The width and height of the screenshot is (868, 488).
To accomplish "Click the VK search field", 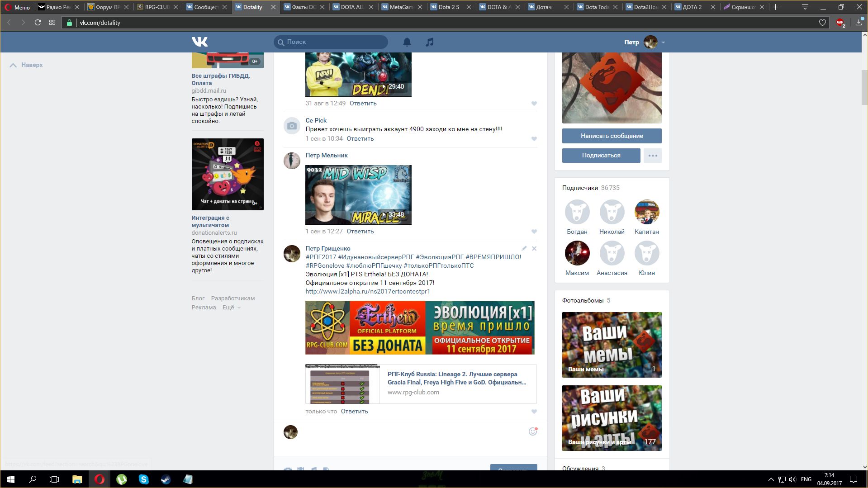I will 331,42.
